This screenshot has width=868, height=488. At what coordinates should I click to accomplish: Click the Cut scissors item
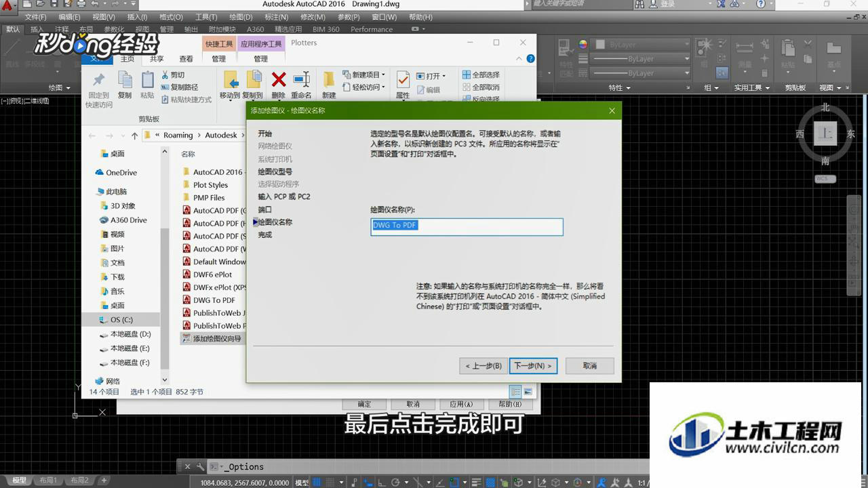tap(173, 75)
